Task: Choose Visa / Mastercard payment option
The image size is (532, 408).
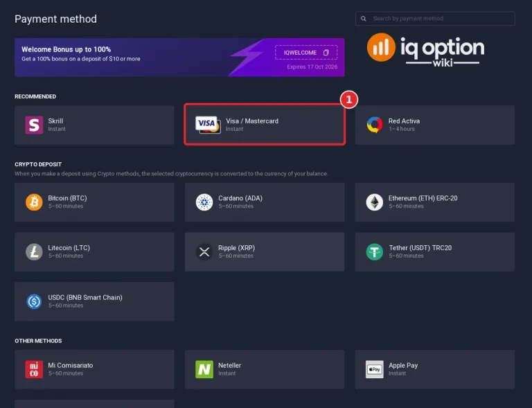Action: click(x=265, y=125)
